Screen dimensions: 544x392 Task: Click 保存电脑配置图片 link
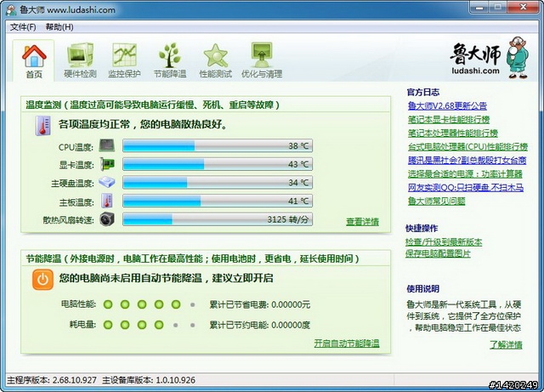438,253
